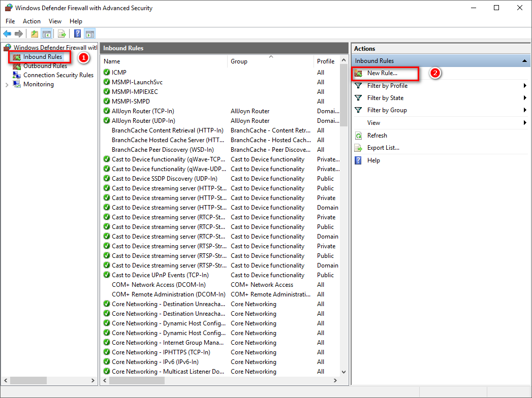The width and height of the screenshot is (532, 398).
Task: Open the View menu
Action: point(55,21)
